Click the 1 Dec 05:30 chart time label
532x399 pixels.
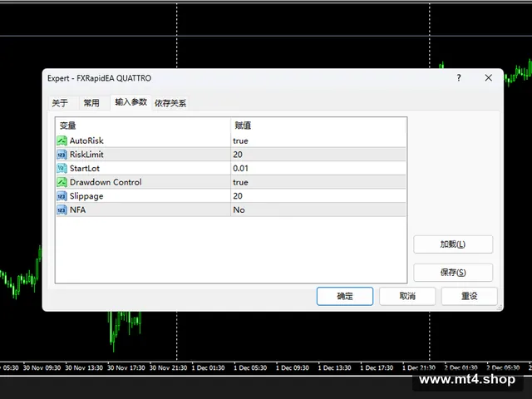pyautogui.click(x=250, y=367)
